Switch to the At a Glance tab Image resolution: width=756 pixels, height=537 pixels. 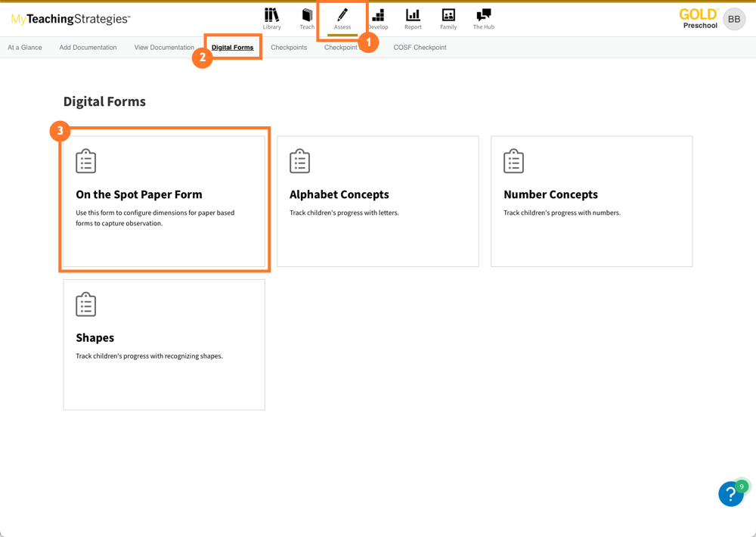[x=25, y=48]
